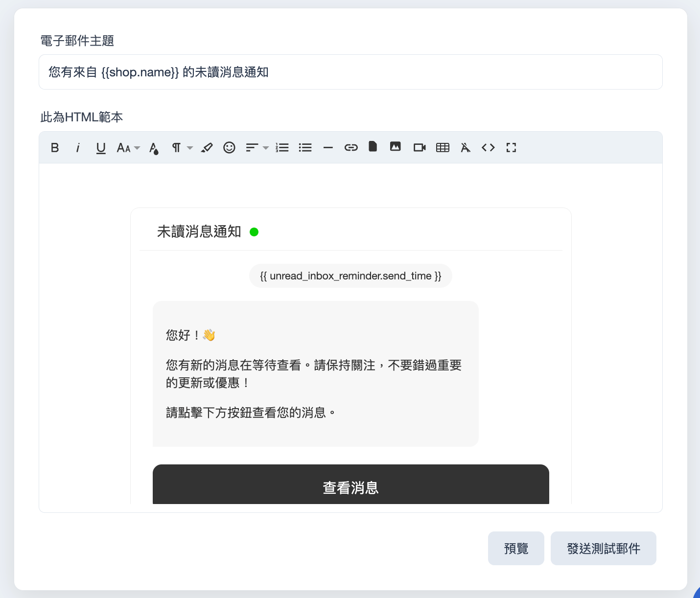Open the text color picker
The image size is (700, 598).
pyautogui.click(x=154, y=148)
